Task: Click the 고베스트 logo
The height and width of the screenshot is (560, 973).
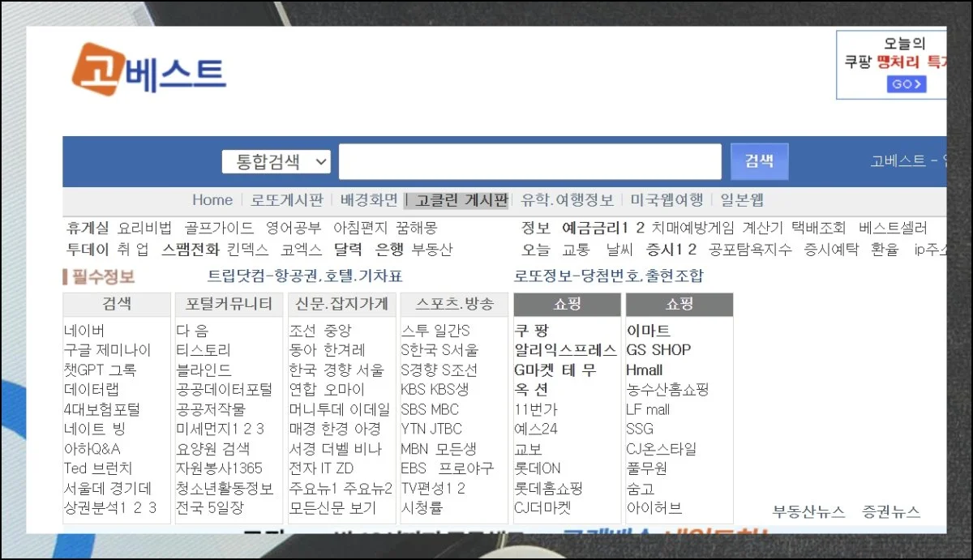Action: (x=149, y=70)
